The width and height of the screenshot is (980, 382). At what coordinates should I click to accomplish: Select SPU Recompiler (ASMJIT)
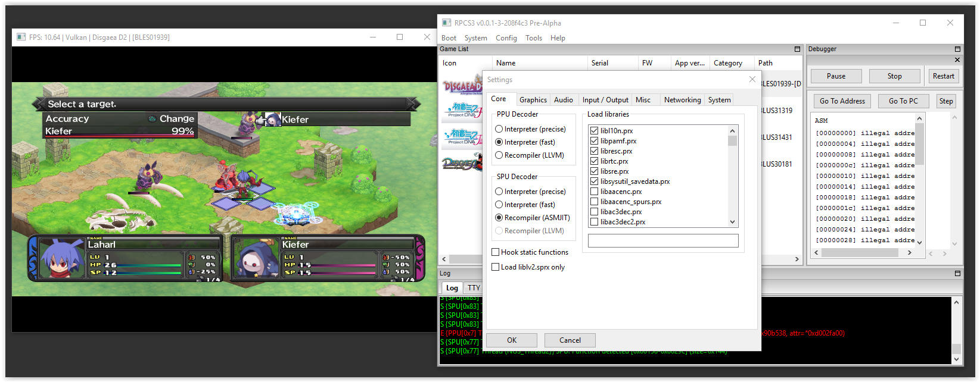coord(533,218)
